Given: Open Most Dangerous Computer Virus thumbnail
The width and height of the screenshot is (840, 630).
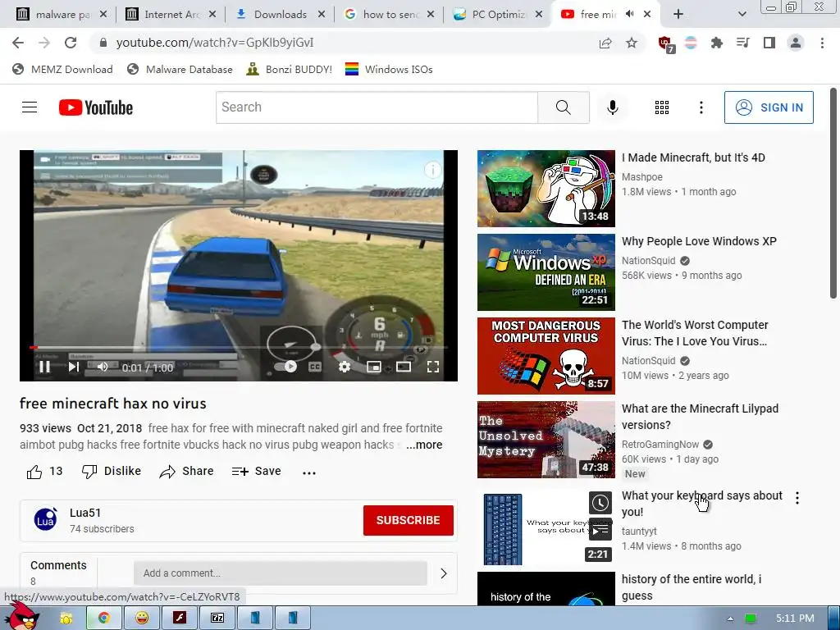Looking at the screenshot, I should (546, 356).
